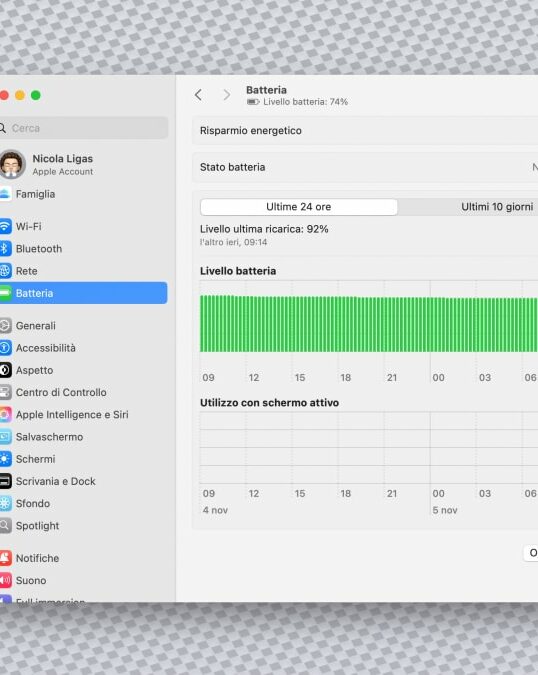
Task: Select the Rete globe icon
Action: tap(5, 271)
